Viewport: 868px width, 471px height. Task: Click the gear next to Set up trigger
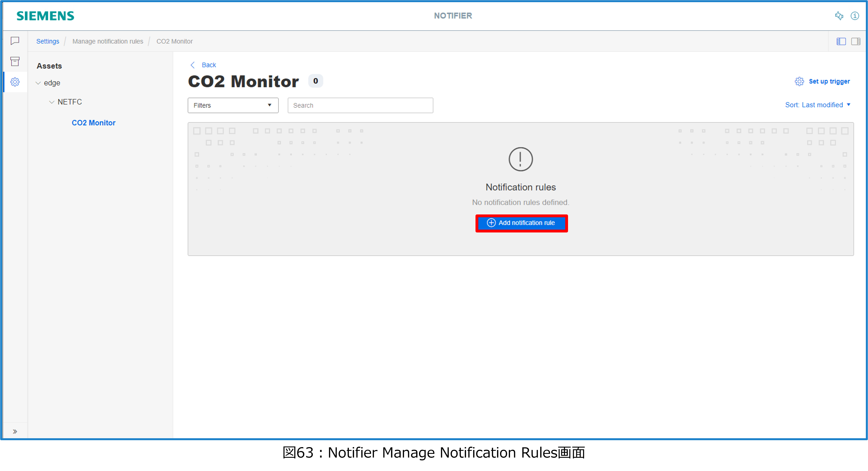(x=799, y=81)
